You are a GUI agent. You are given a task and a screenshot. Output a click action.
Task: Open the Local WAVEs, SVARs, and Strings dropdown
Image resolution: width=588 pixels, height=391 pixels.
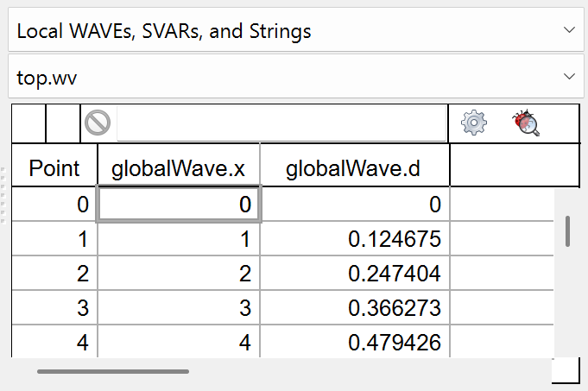[x=294, y=32]
